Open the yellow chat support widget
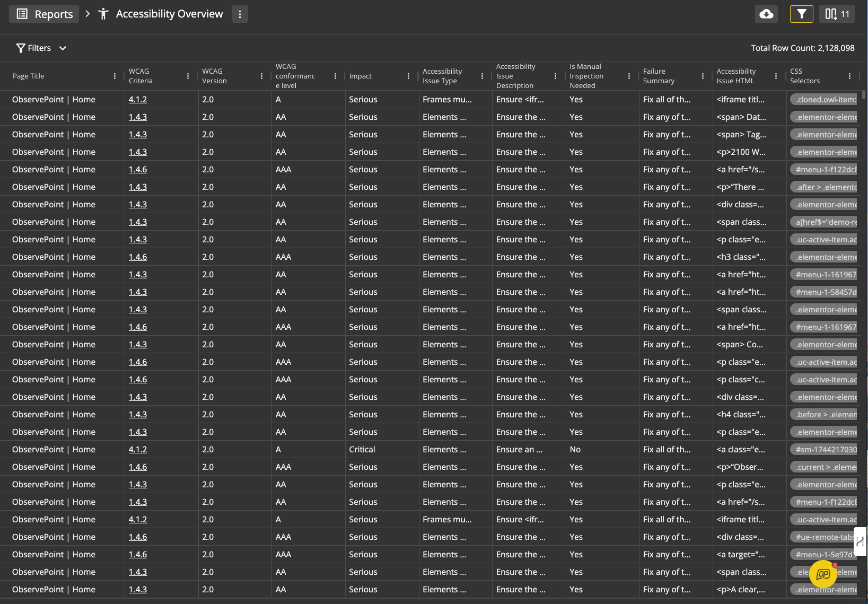 pyautogui.click(x=823, y=574)
